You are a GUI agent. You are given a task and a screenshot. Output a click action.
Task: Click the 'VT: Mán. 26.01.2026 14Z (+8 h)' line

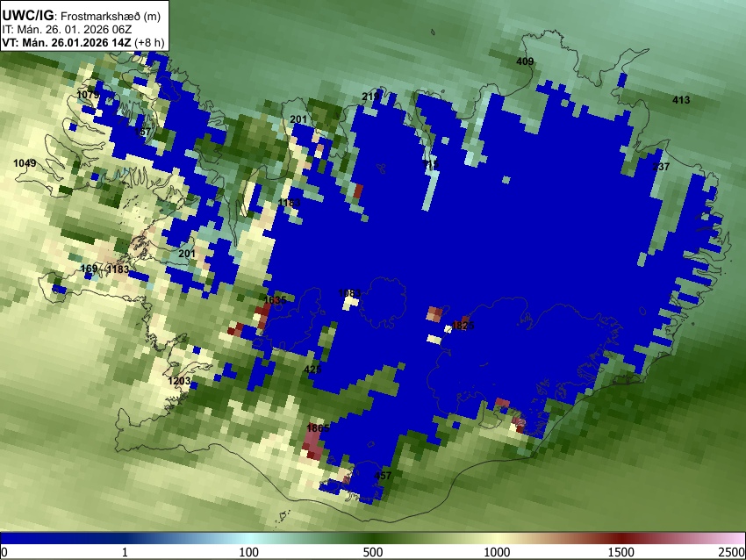[83, 42]
